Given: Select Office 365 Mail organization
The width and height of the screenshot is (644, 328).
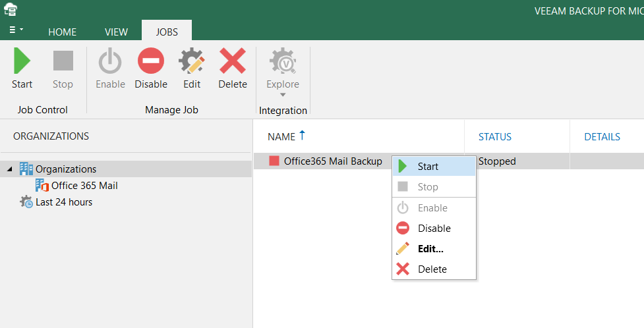Looking at the screenshot, I should pos(84,186).
